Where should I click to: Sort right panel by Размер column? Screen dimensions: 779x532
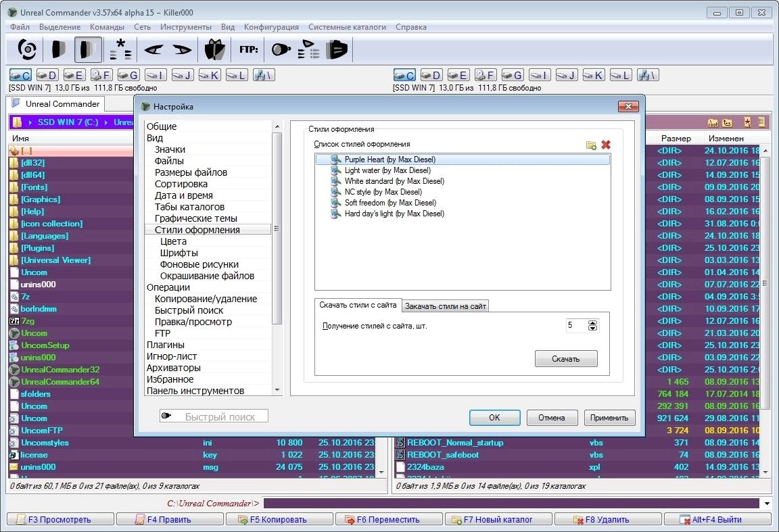point(676,138)
